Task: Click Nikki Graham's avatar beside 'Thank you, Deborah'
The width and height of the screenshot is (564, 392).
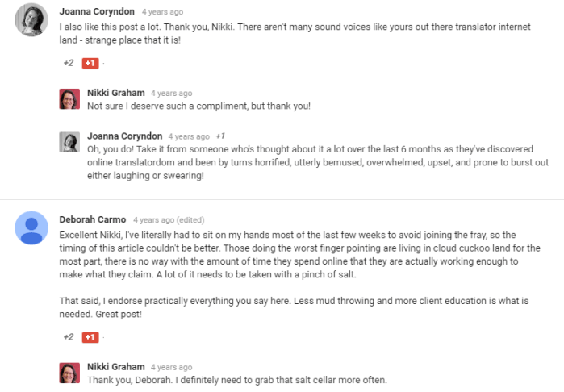Action: click(x=69, y=373)
